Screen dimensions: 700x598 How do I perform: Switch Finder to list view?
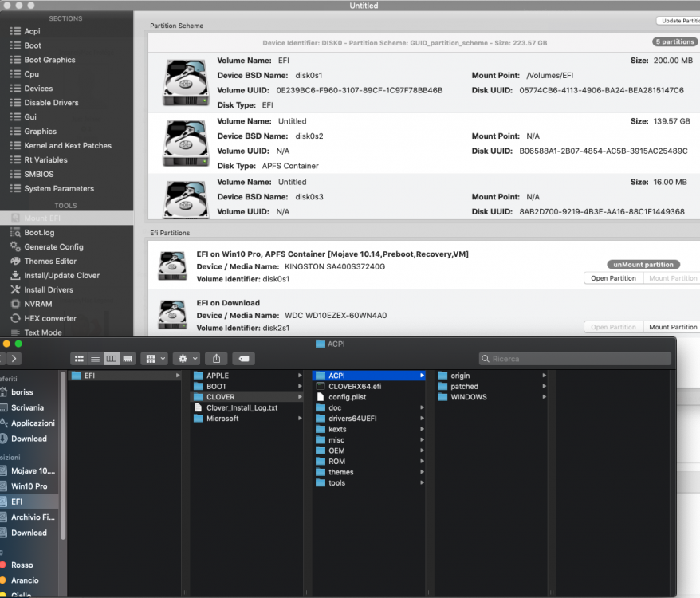95,359
